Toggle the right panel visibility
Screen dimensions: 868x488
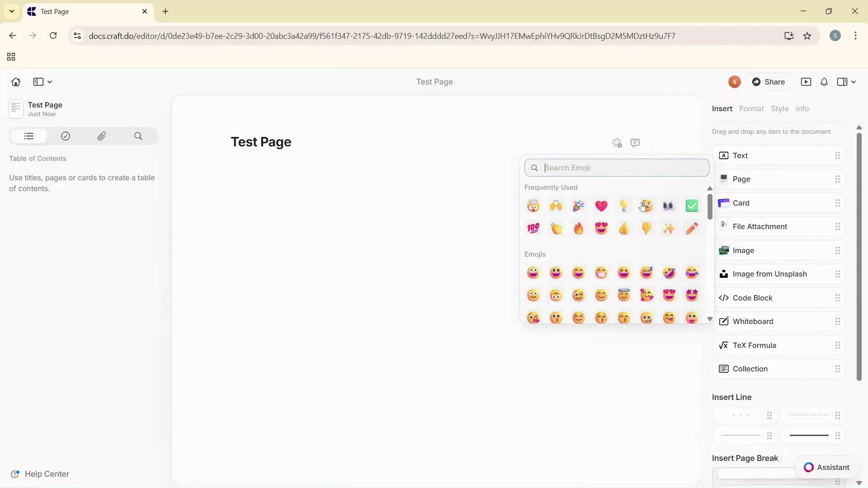(x=843, y=82)
